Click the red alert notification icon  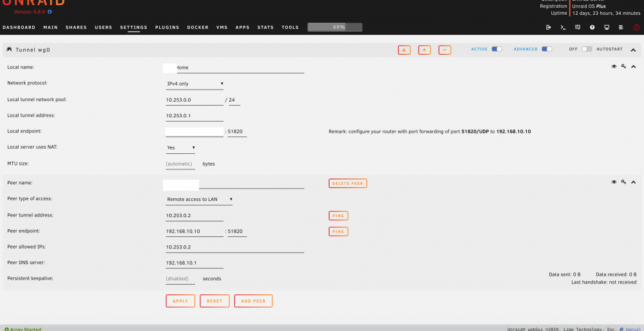click(x=636, y=28)
